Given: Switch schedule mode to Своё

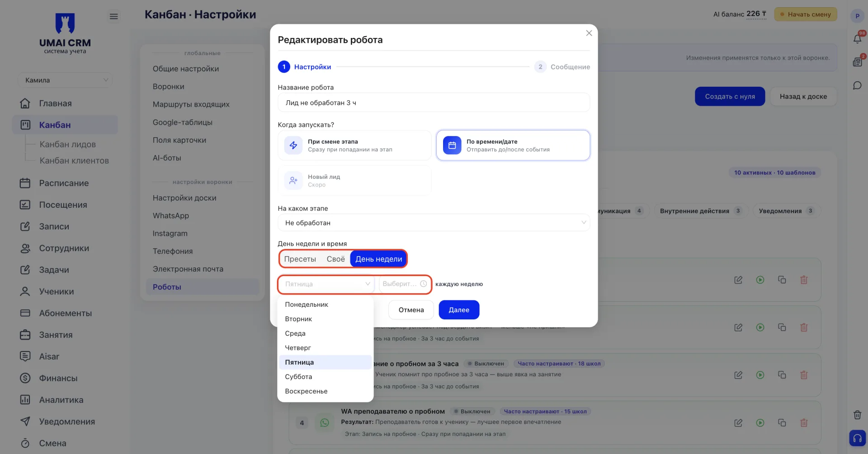Looking at the screenshot, I should [x=336, y=259].
